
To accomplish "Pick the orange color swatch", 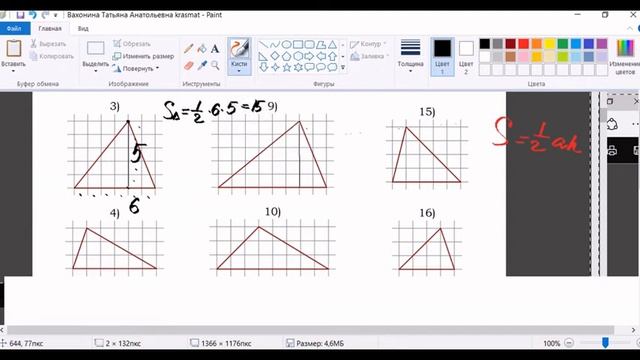I will (x=537, y=44).
